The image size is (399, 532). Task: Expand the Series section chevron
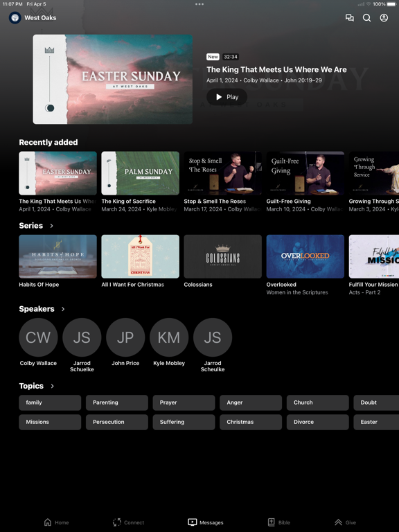coord(51,226)
